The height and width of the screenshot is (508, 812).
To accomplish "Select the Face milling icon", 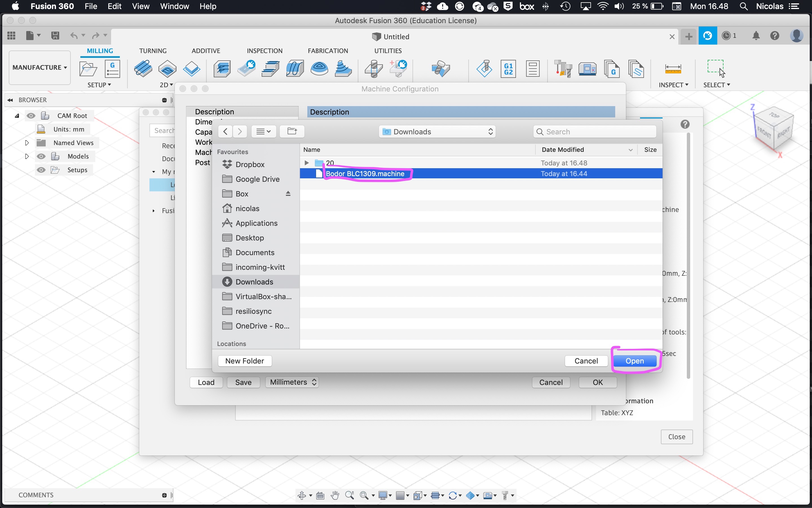I will tap(192, 69).
